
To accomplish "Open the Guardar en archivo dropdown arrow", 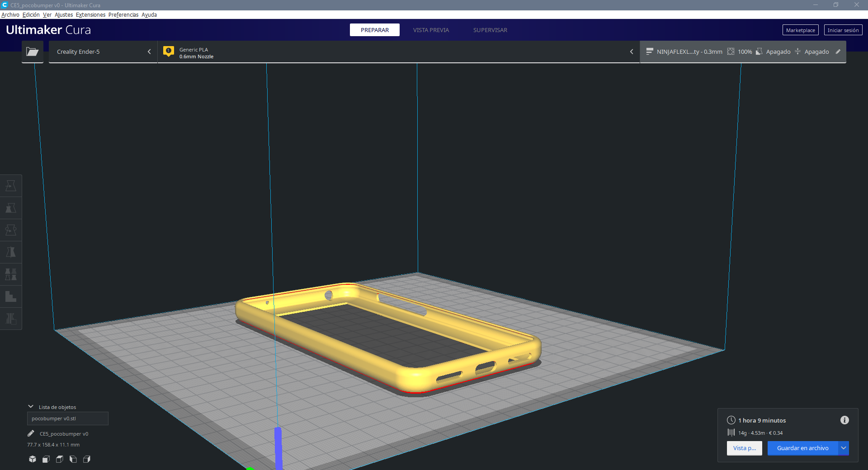I will pyautogui.click(x=844, y=448).
